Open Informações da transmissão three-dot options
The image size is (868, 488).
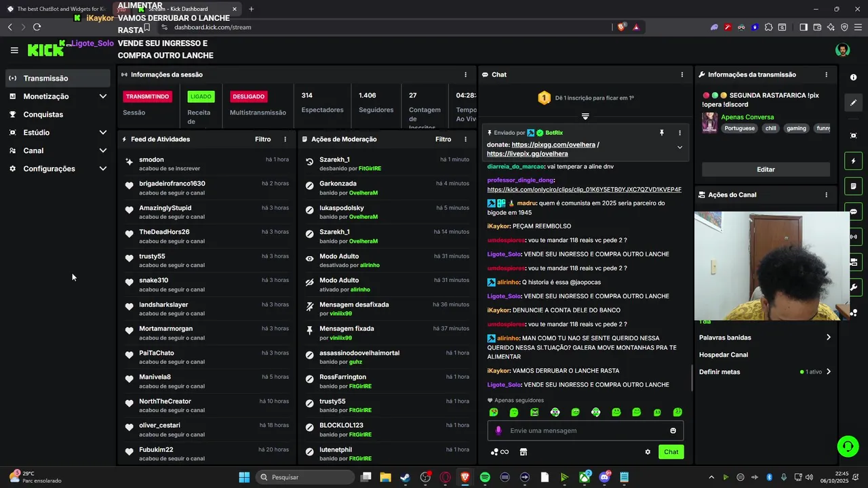point(826,75)
